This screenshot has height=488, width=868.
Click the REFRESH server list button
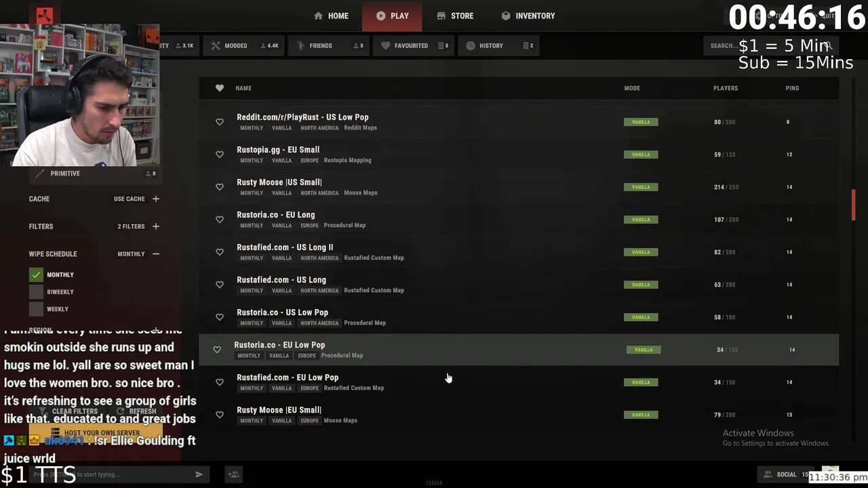pos(136,411)
